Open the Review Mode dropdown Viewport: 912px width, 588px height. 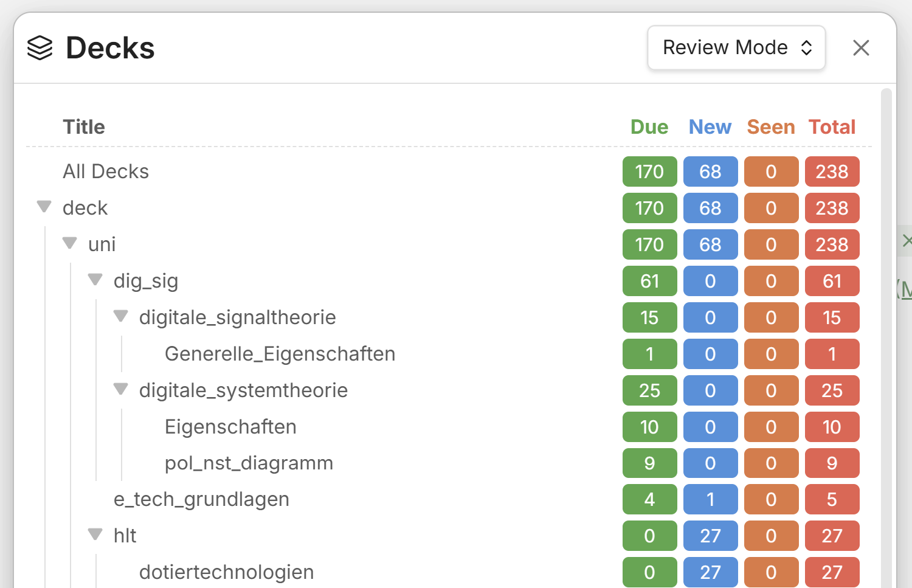(x=736, y=47)
